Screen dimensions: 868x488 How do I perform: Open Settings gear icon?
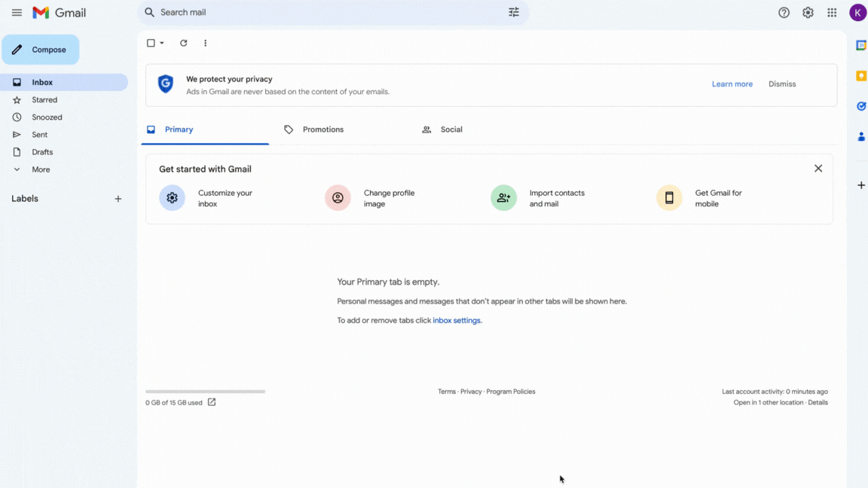[808, 12]
